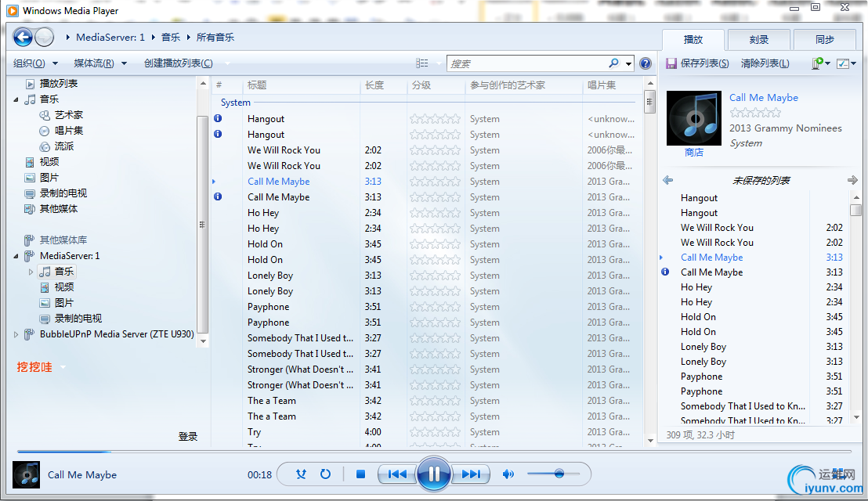Click the 登录 sign-in link

pos(188,436)
